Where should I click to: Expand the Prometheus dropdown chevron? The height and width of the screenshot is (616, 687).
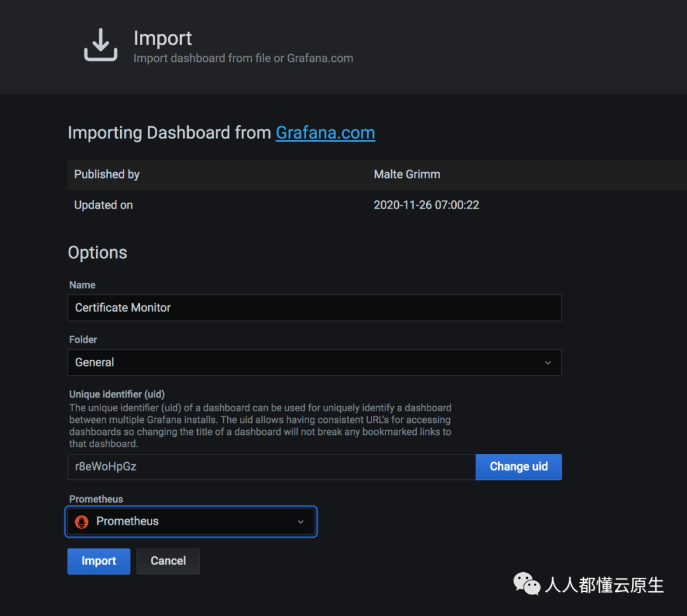coord(300,522)
